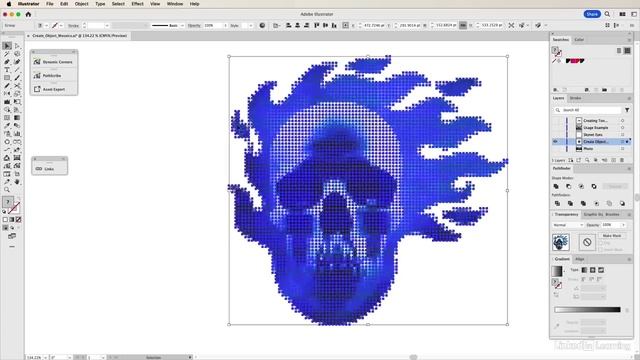
Task: Click the Minus Front icon in Pathfinder
Action: coord(569,187)
